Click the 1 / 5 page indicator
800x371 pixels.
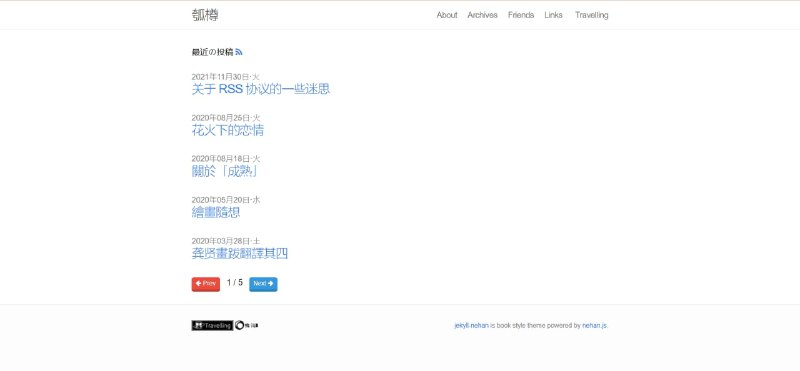[x=235, y=282]
